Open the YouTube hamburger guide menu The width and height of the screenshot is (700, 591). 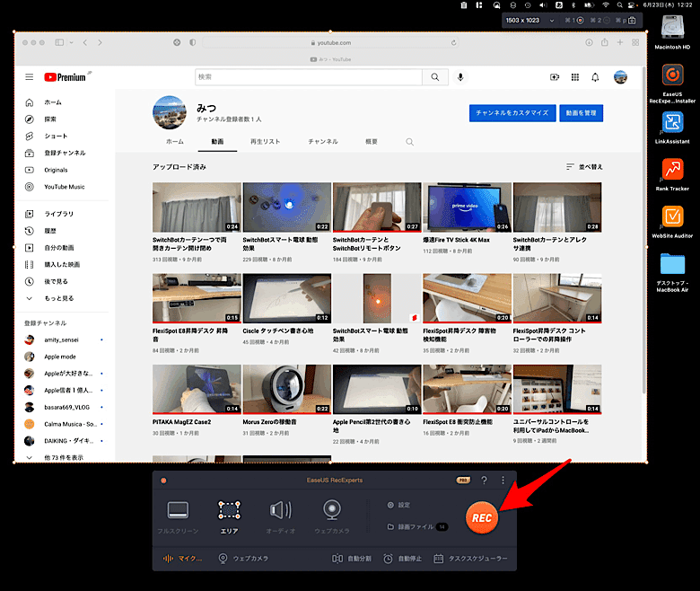click(29, 77)
